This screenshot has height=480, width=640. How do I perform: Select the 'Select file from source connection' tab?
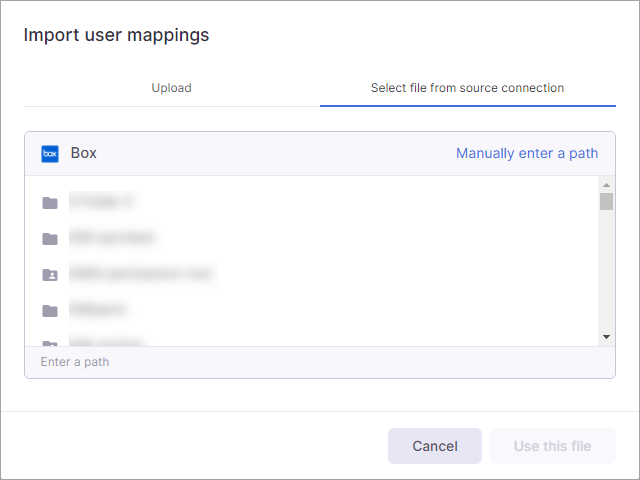point(467,88)
